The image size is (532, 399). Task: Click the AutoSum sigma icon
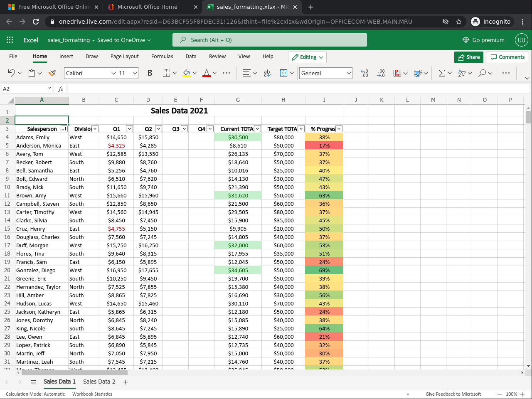click(441, 73)
